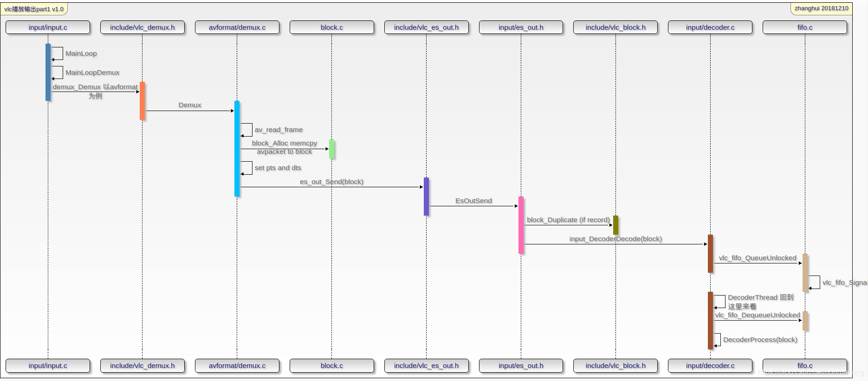Screen dimensions: 868x381
Task: Select top input/decoder.c participant box
Action: pyautogui.click(x=710, y=27)
